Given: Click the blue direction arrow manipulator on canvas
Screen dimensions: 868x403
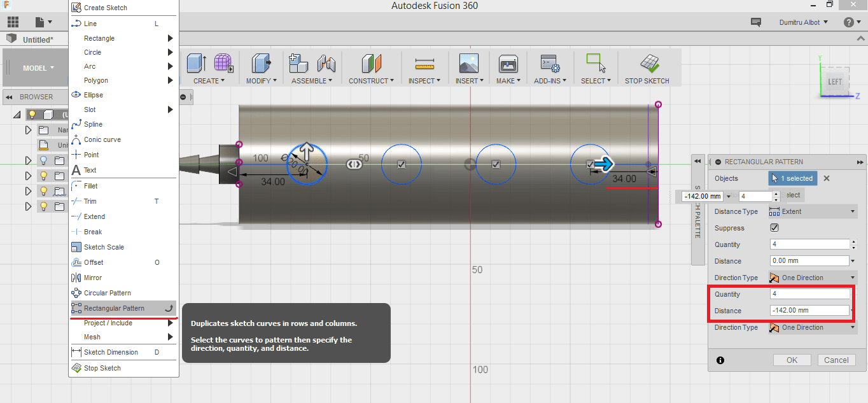Looking at the screenshot, I should pos(605,164).
